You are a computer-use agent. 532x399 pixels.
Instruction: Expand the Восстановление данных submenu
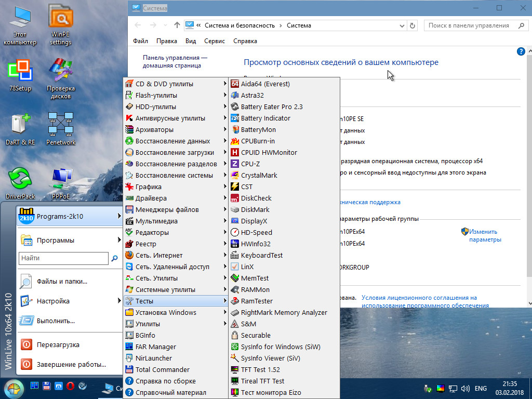pos(172,141)
